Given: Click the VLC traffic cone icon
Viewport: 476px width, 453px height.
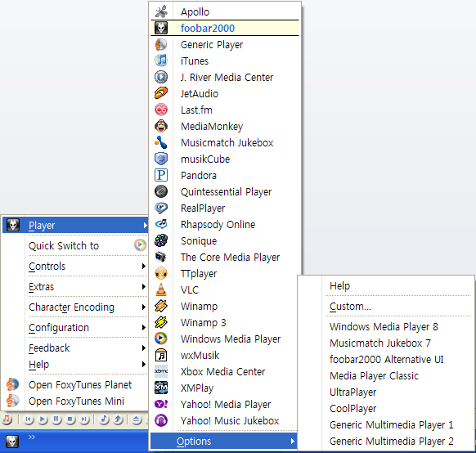Looking at the screenshot, I should (x=161, y=289).
